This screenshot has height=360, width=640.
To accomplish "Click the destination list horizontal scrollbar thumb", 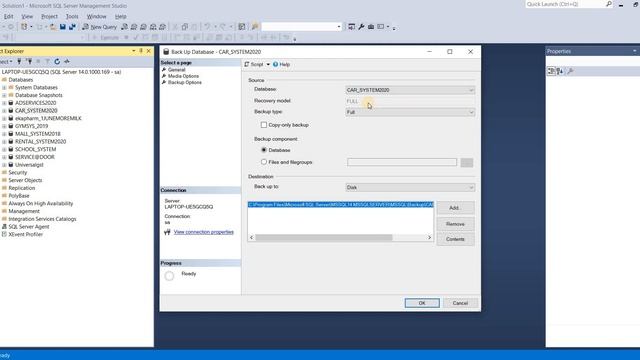I will click(324, 238).
